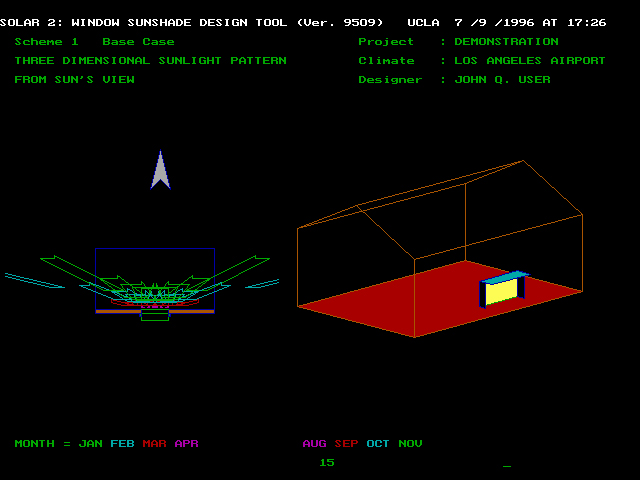640x480 pixels.
Task: Click the roof ridge of the wireframe building
Action: pos(440,183)
